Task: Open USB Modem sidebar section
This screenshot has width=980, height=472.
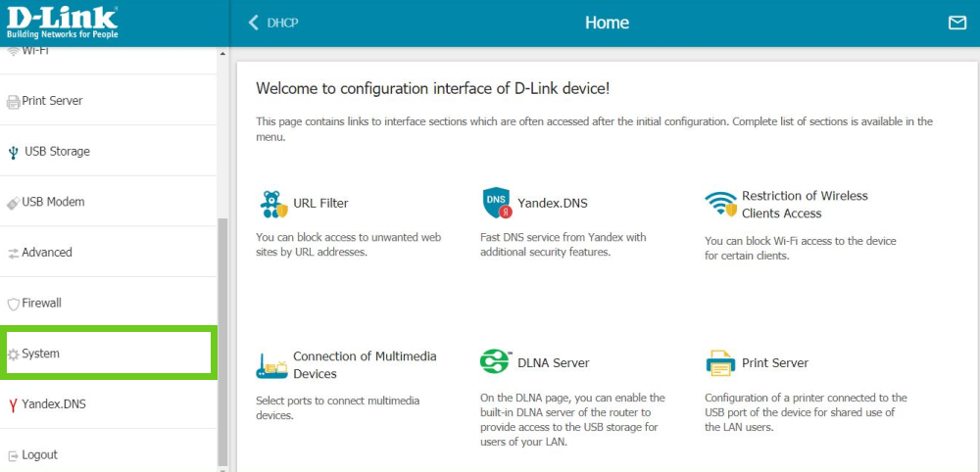Action: (53, 202)
